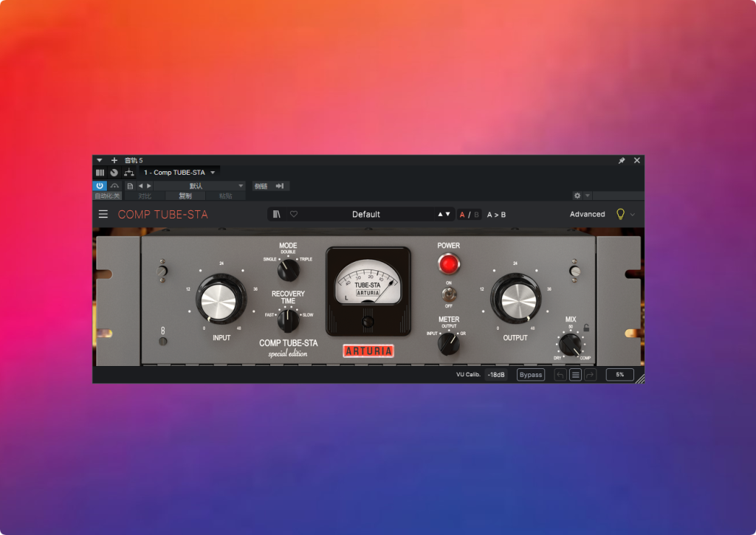Screen dimensions: 756x535
Task: Toggle the yellow lightbulb tutorial icon
Action: (x=620, y=214)
